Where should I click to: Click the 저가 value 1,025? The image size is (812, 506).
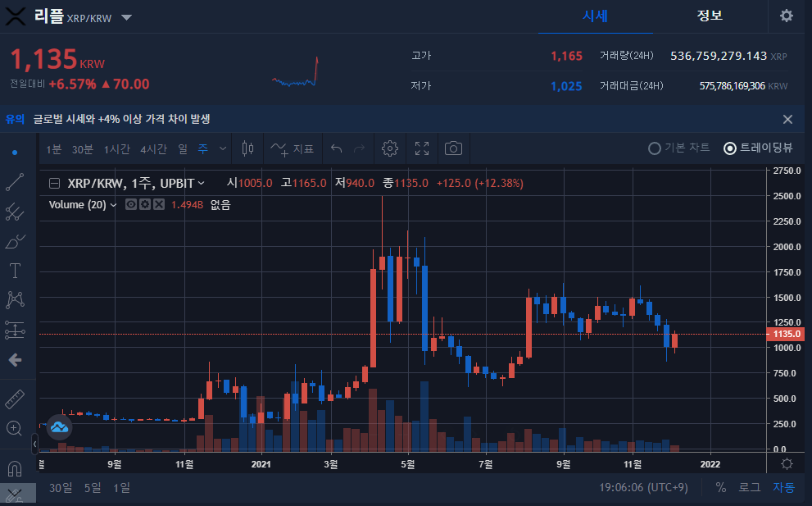click(566, 87)
